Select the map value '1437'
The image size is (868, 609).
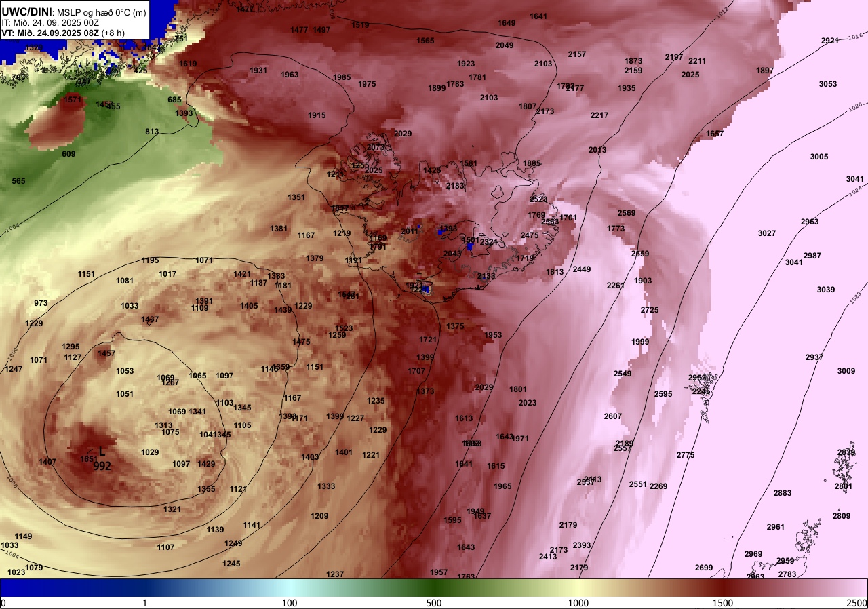coord(150,319)
